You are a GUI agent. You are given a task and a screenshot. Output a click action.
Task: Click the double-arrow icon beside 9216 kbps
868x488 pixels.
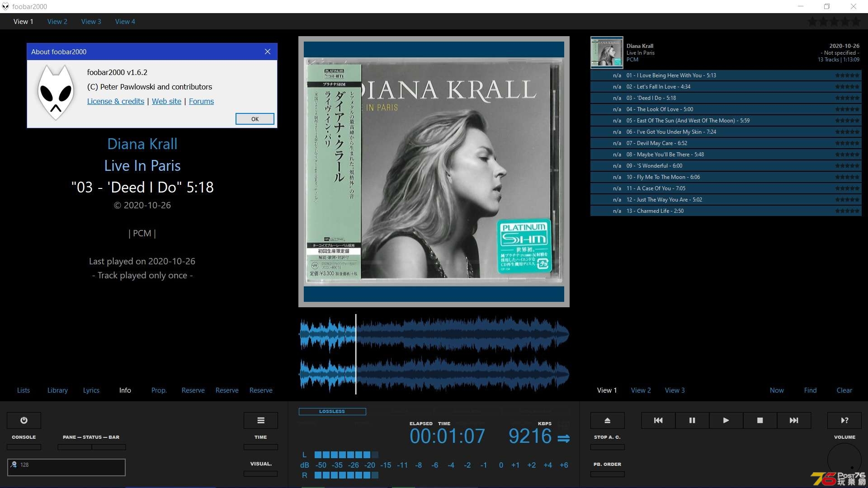coord(563,438)
